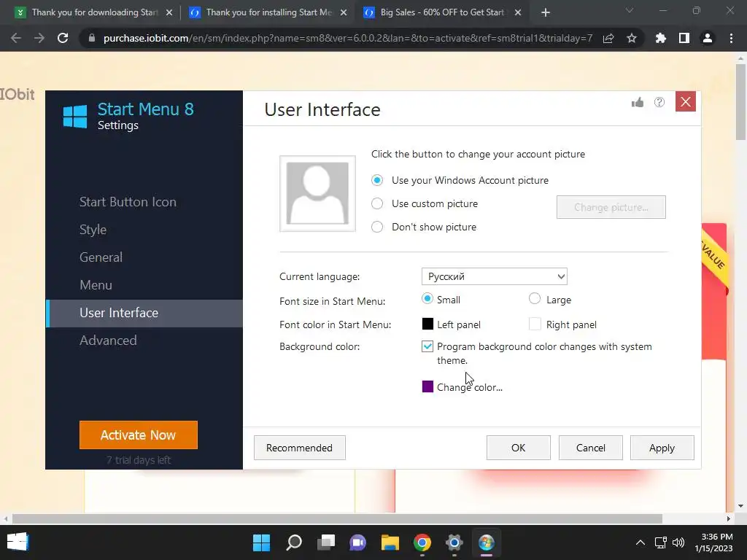The height and width of the screenshot is (560, 747).
Task: Click the Start Menu 8 Windows logo
Action: coord(75,117)
